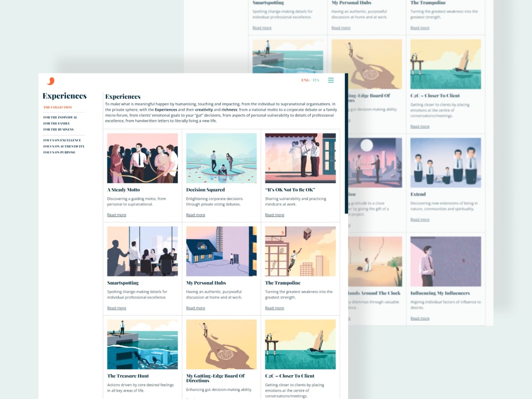Select FOR THE FAMILY in the sidebar
The height and width of the screenshot is (399, 532).
point(57,123)
